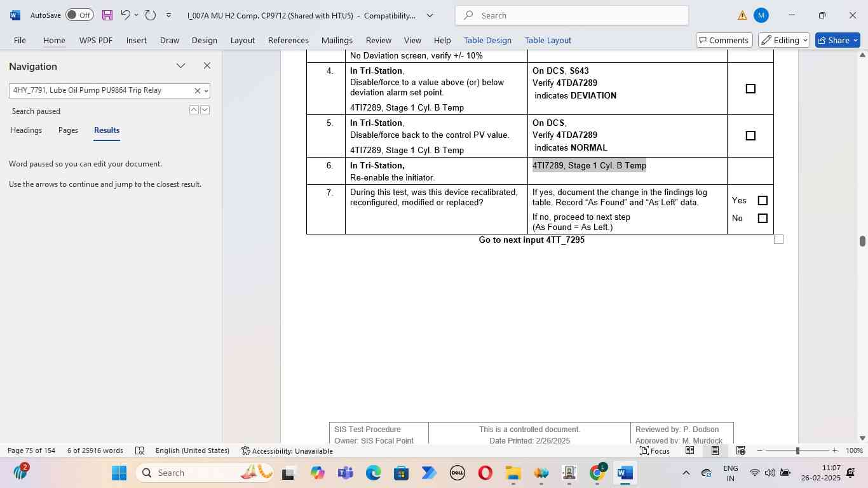Click the table resize handle below the table
The height and width of the screenshot is (488, 868).
778,240
